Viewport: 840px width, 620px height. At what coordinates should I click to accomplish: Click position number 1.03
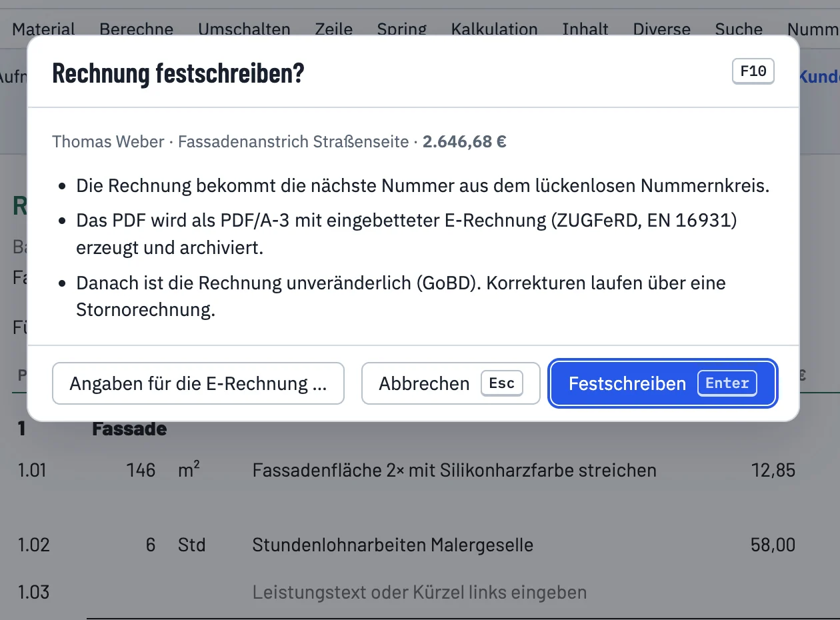[33, 592]
